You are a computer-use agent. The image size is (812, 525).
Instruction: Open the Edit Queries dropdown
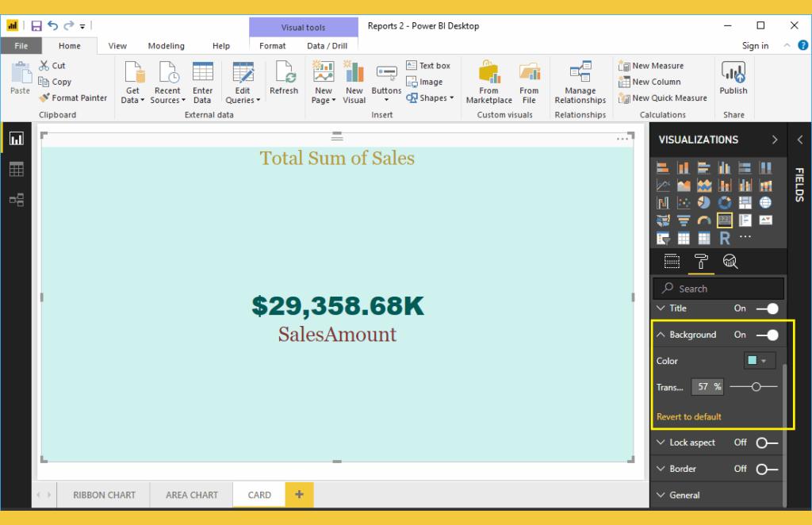(243, 82)
